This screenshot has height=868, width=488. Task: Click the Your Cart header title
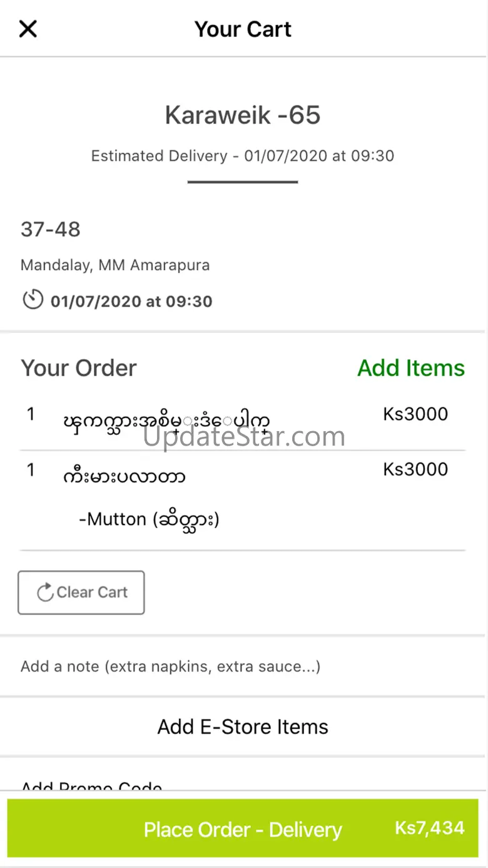(243, 29)
